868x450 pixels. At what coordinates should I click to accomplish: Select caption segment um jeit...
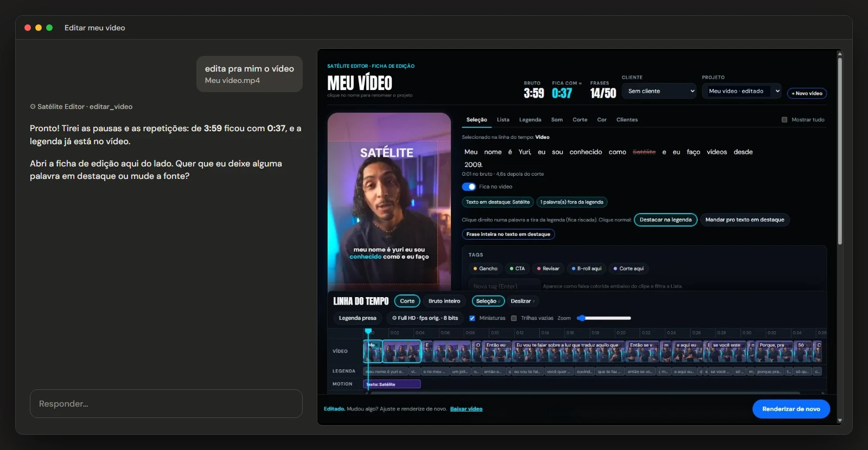point(460,371)
